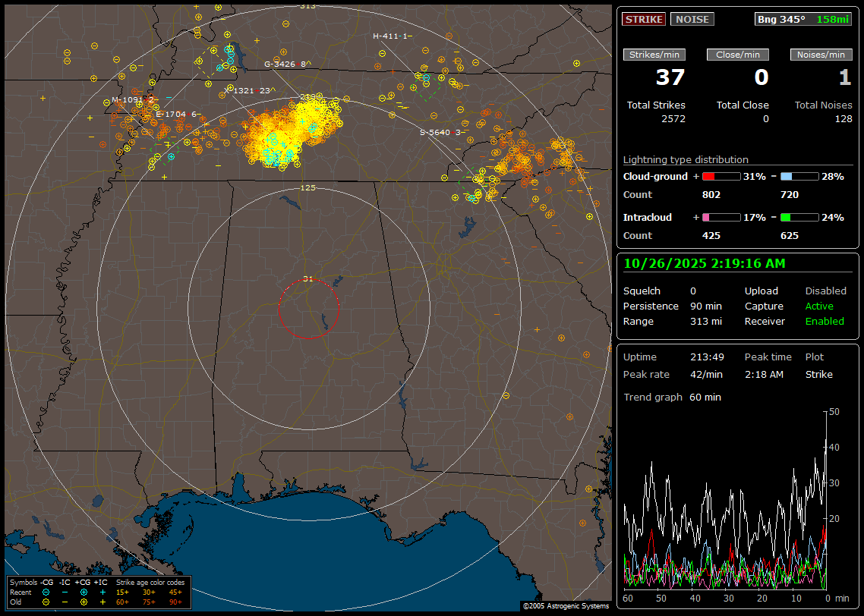Click the recent -CG cyan legend symbol
Screen dimensions: 864x616
tap(46, 592)
